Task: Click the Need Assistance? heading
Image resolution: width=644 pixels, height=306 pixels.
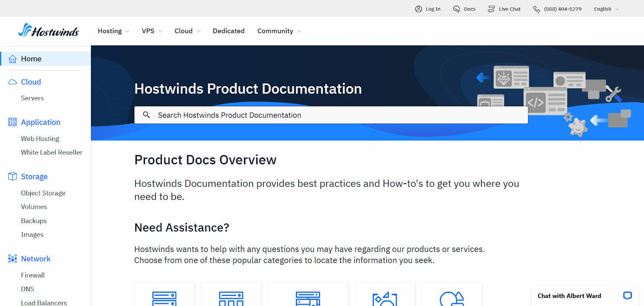Action: point(182,227)
